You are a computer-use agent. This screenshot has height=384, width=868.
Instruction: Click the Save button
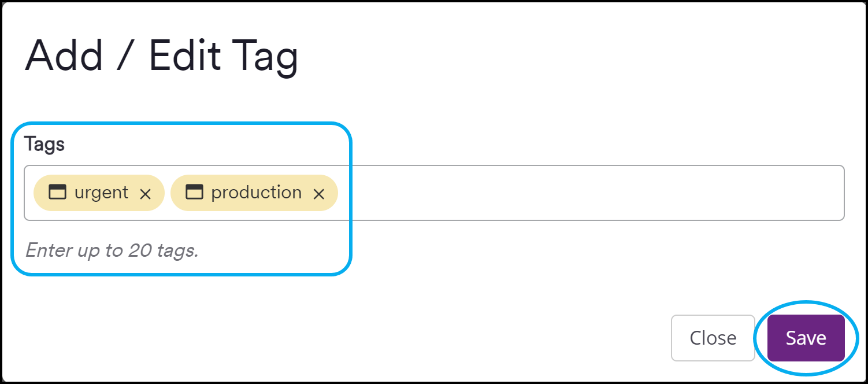pyautogui.click(x=805, y=338)
